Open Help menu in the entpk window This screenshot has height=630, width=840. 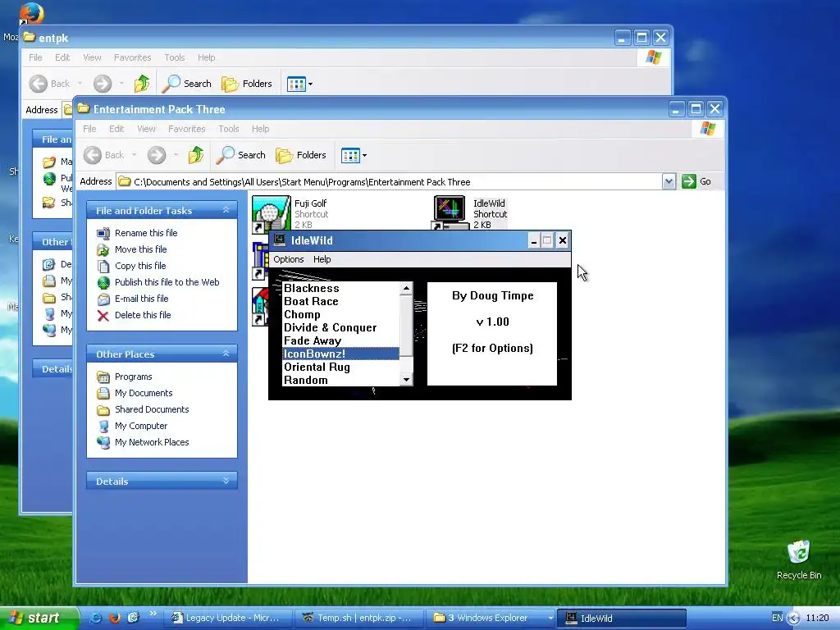pyautogui.click(x=206, y=57)
